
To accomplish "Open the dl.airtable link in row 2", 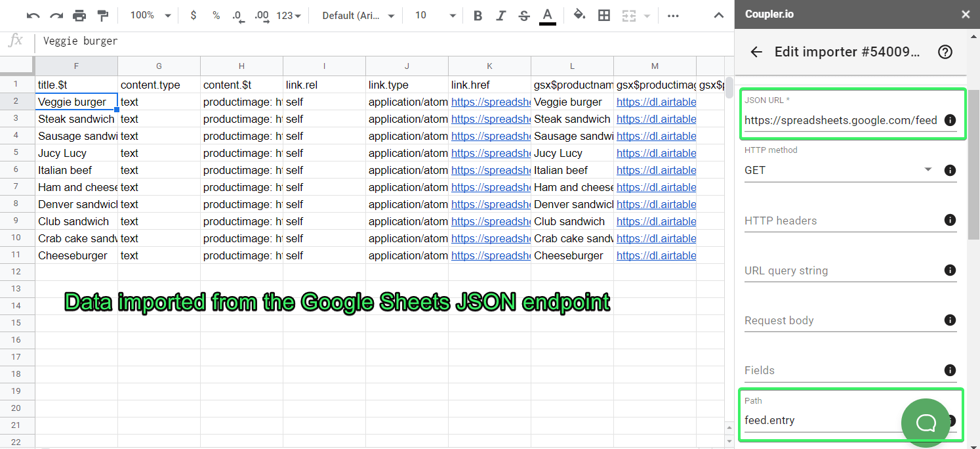I will coord(656,102).
